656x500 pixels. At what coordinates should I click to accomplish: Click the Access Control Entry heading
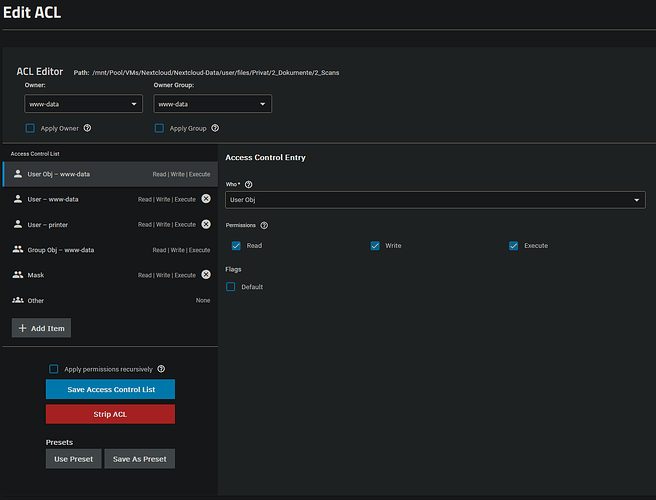point(266,158)
